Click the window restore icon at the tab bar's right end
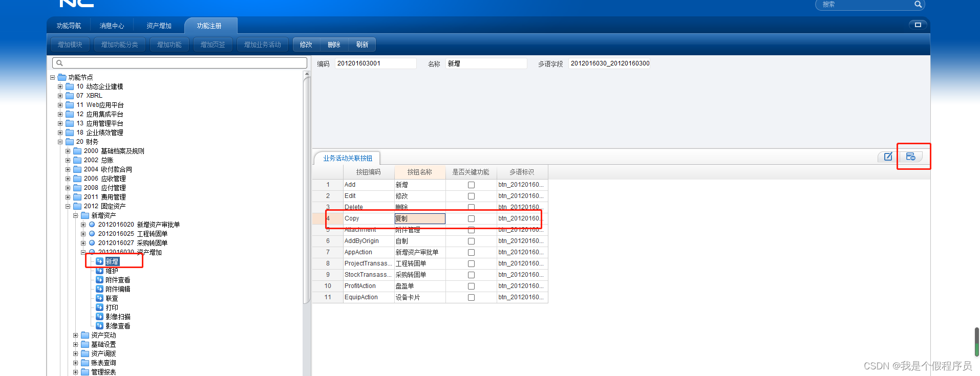The image size is (980, 376). (918, 25)
